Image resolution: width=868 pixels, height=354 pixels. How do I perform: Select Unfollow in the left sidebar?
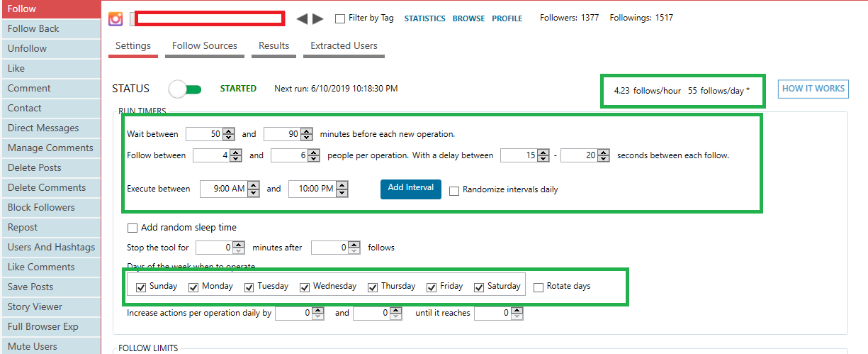pos(27,48)
